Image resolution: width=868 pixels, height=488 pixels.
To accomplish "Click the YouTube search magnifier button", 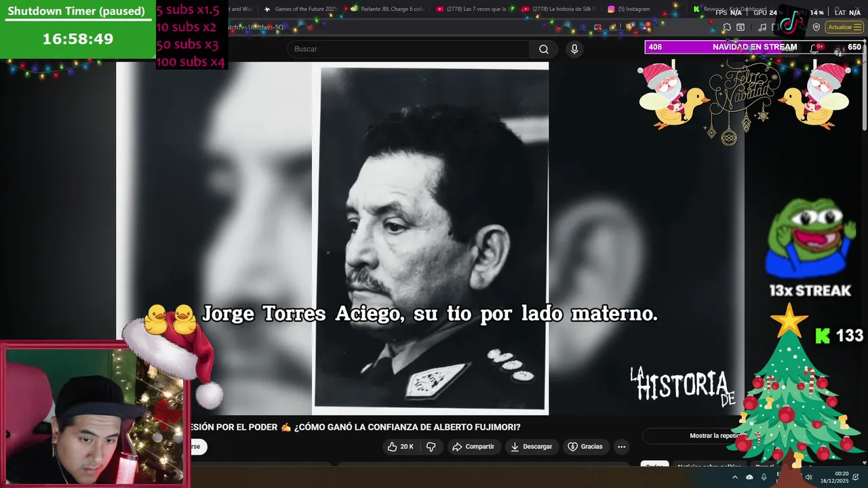I will click(x=544, y=49).
